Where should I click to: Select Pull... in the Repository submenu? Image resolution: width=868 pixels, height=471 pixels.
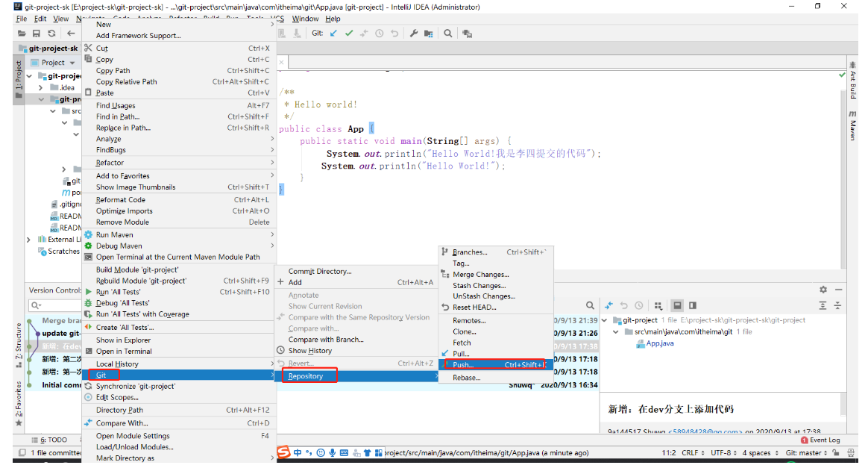pos(495,354)
